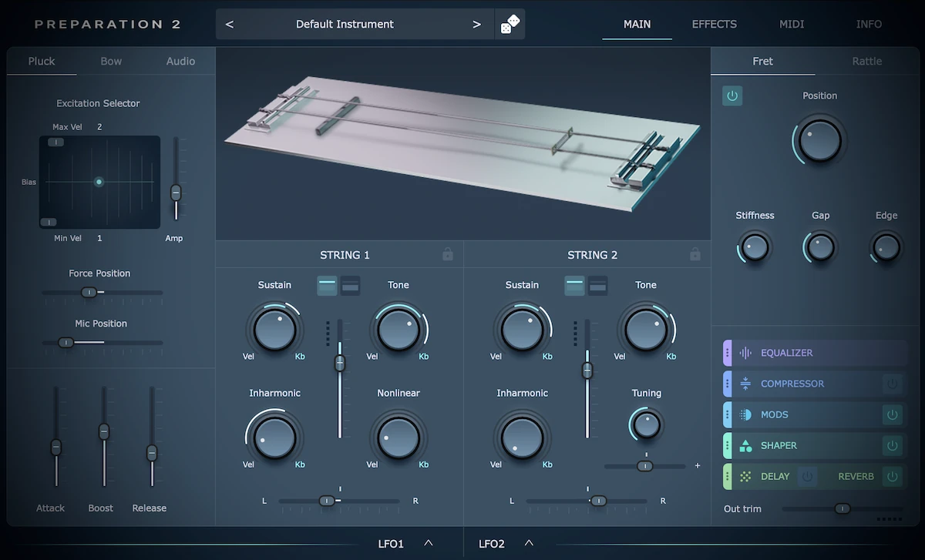Screen dimensions: 925x560
Task: Collapse the LFO2 panel chevron
Action: [530, 542]
